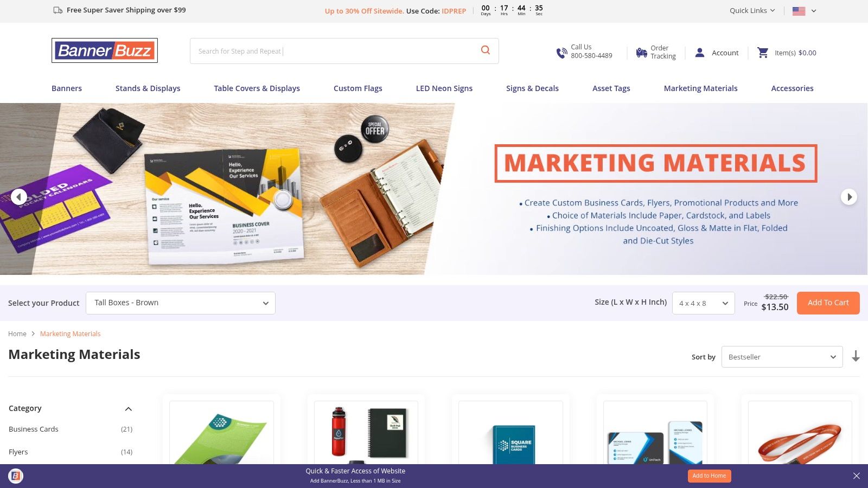This screenshot has height=488, width=868.
Task: Click the Order Tracking truck icon
Action: pyautogui.click(x=641, y=53)
